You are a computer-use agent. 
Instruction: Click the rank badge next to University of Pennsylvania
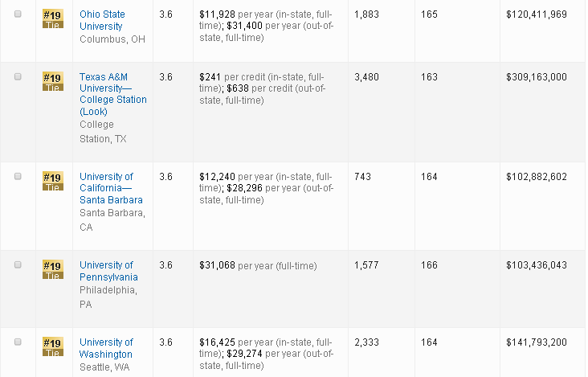pos(52,269)
